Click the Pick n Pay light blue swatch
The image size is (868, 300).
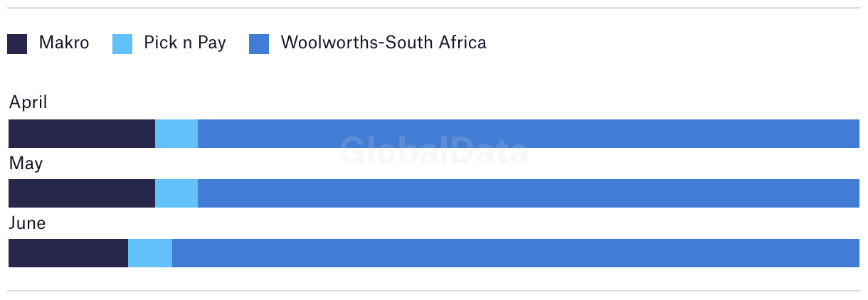pos(122,44)
